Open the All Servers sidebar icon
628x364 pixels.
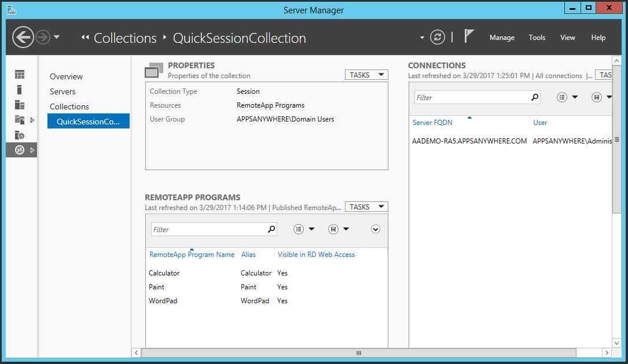(20, 105)
